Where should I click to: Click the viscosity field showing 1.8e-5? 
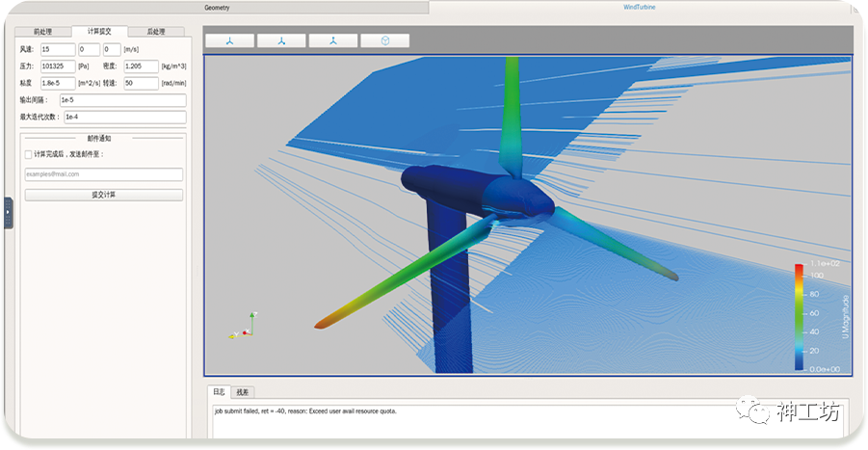(x=58, y=83)
